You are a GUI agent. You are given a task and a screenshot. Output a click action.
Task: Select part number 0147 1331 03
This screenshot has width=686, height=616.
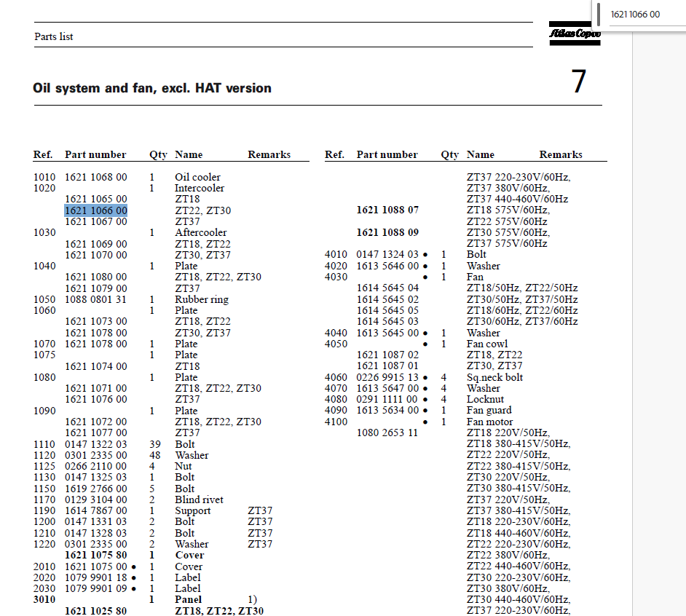coord(96,522)
